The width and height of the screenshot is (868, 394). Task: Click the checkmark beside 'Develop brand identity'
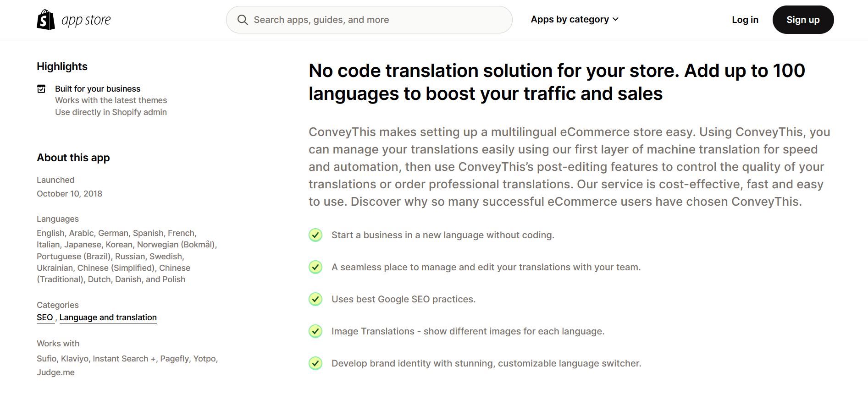coord(315,363)
